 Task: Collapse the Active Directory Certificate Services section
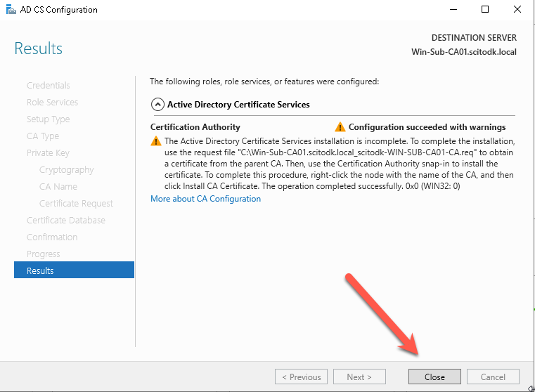(x=157, y=104)
